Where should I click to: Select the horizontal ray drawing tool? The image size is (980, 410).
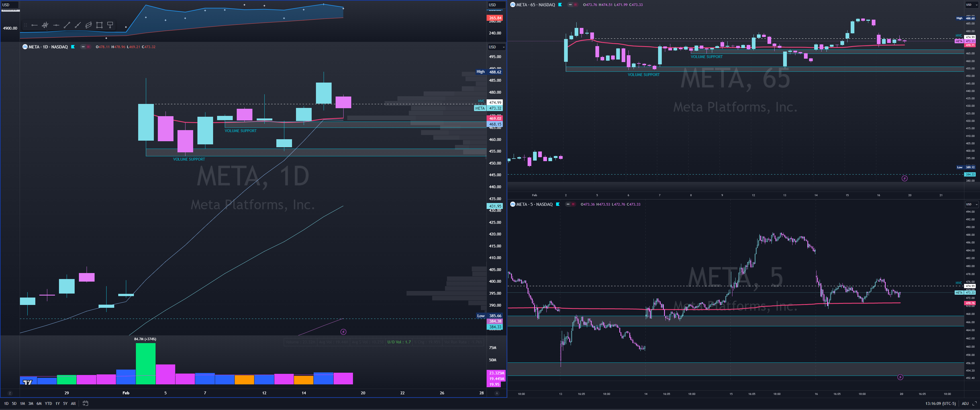(34, 25)
